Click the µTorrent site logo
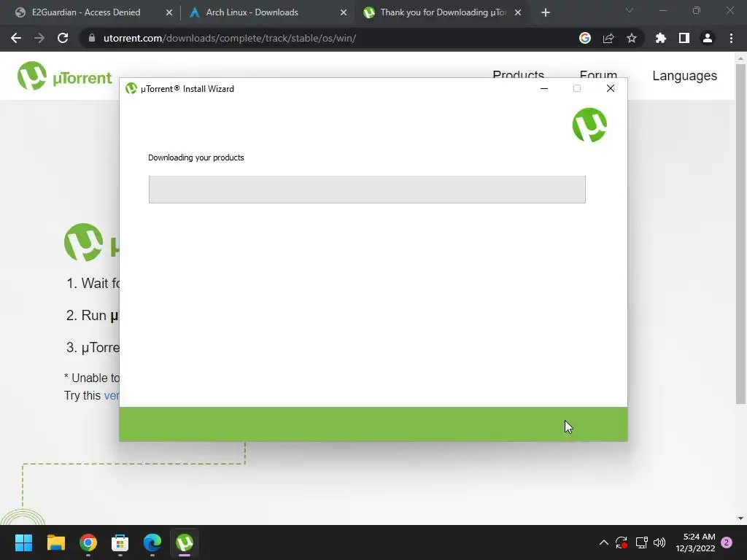 point(65,76)
